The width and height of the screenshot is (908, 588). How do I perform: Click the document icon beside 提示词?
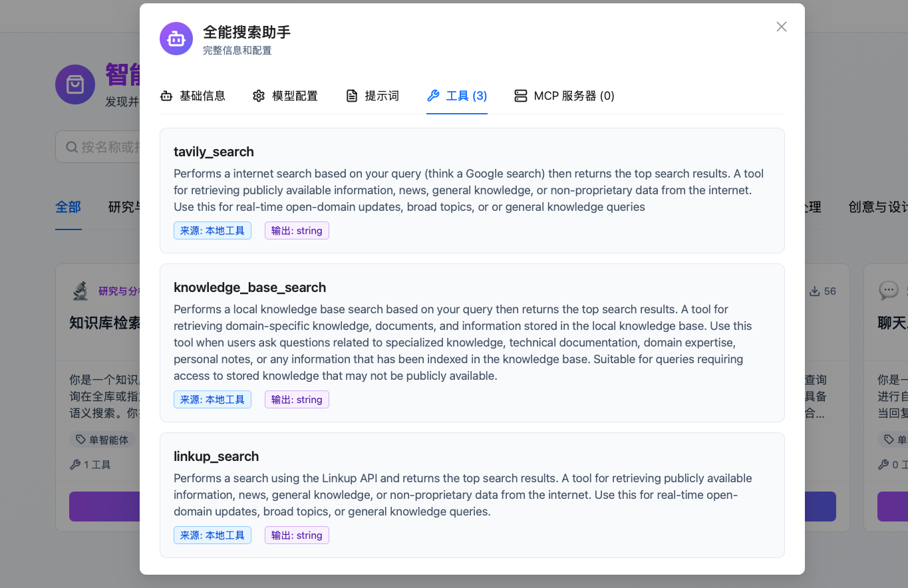pyautogui.click(x=352, y=96)
